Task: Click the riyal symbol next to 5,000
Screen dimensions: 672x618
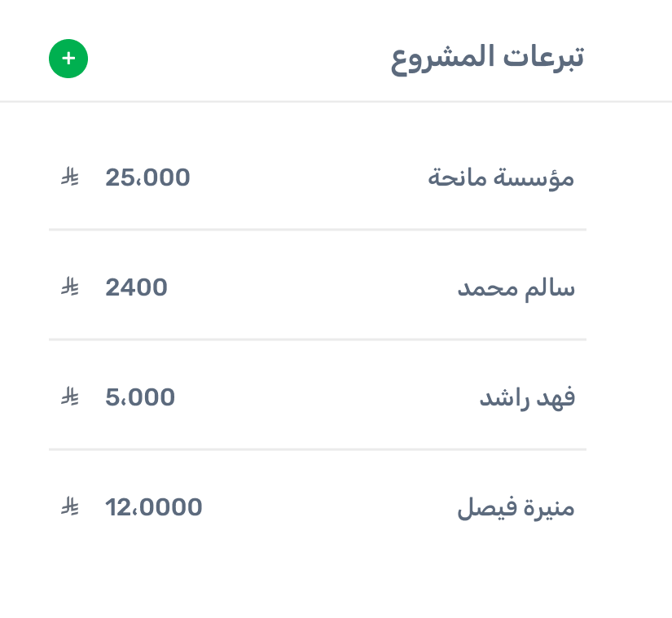Action: click(70, 397)
